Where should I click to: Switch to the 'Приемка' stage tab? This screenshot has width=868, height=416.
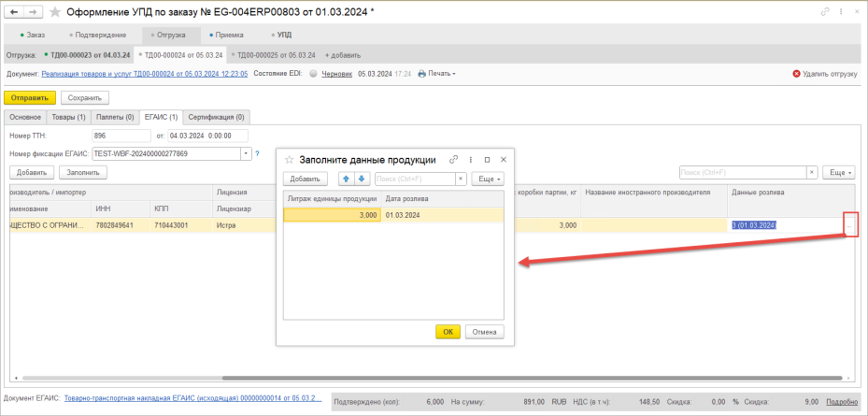(226, 35)
